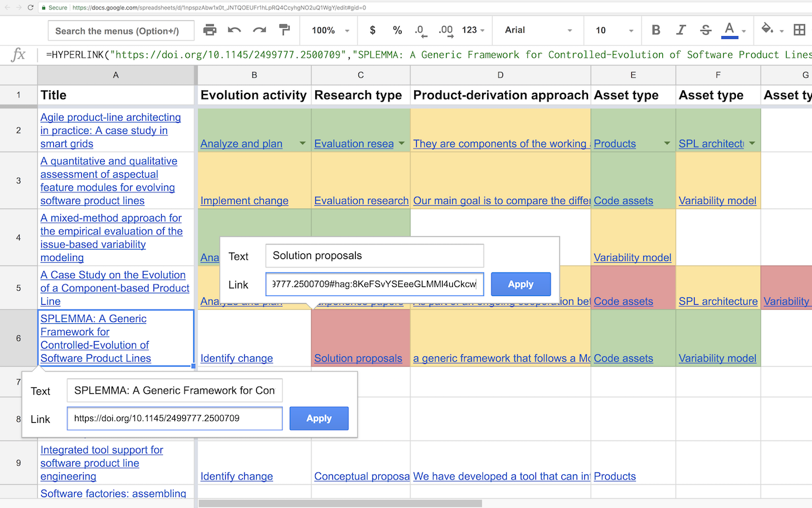Viewport: 812px width, 508px height.
Task: Click the horizontal scrollbar
Action: [x=340, y=503]
